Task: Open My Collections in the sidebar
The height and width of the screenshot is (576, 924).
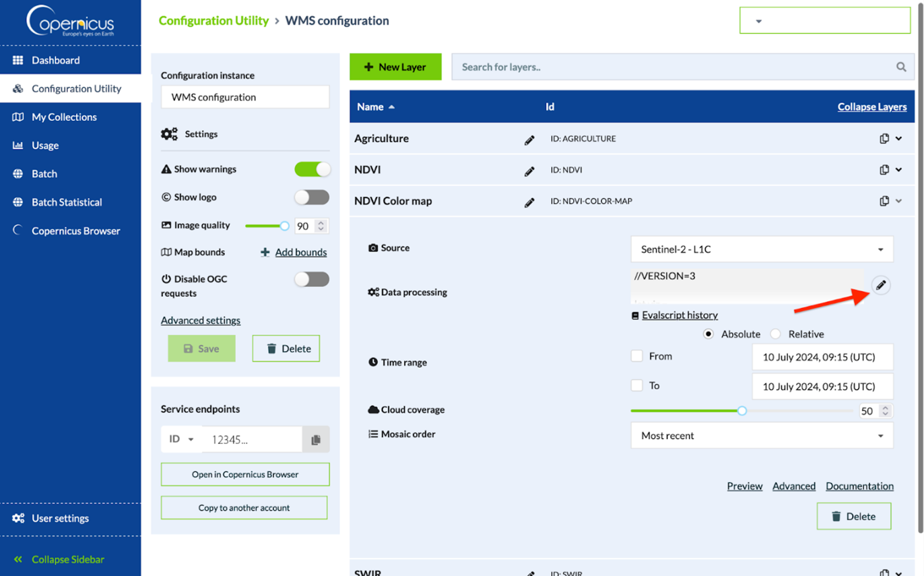Action: coord(64,117)
